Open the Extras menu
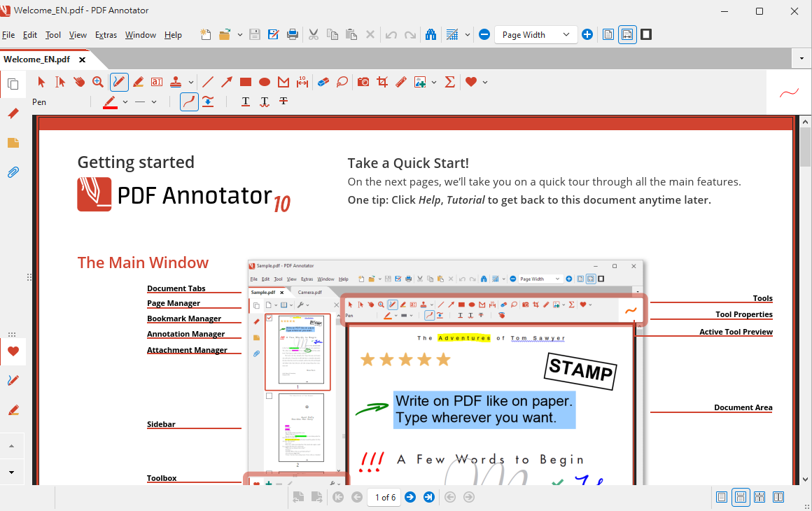Viewport: 812px width, 511px height. click(x=106, y=35)
